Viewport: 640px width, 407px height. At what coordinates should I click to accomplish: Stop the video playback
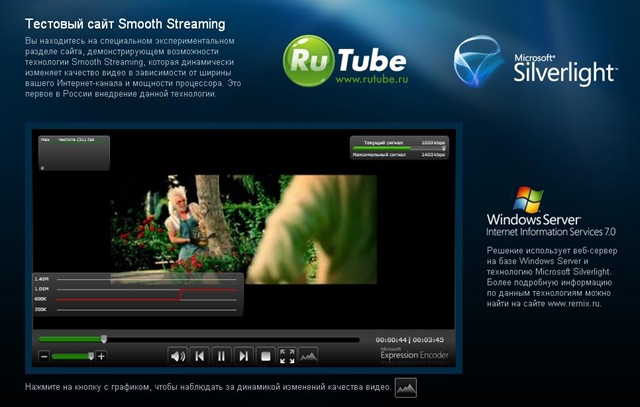[265, 356]
